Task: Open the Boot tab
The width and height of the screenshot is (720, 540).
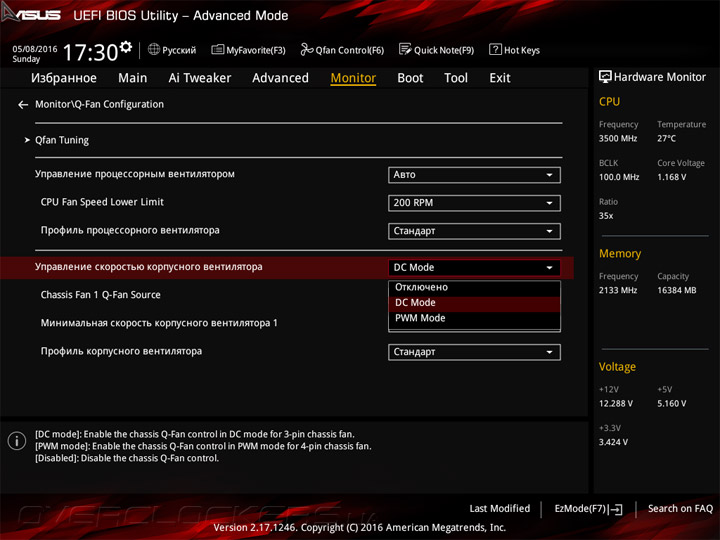Action: [410, 78]
